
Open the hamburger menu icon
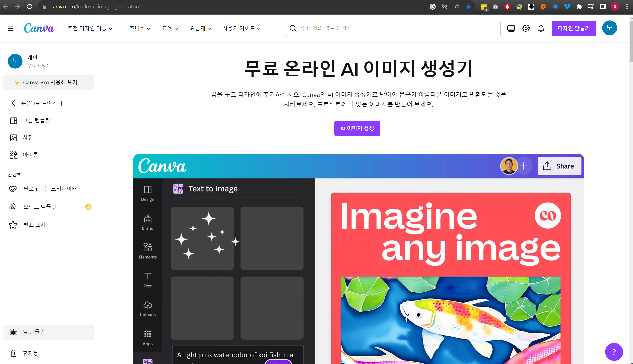click(10, 28)
